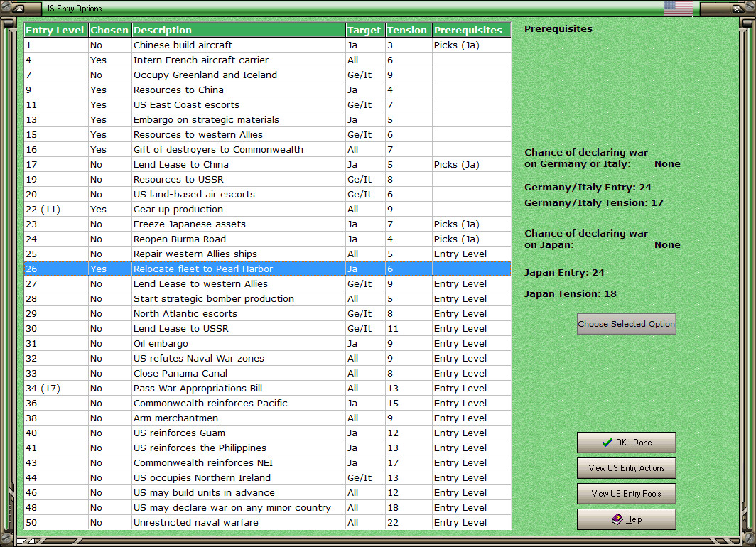Select US East Coast escorts row

pos(268,104)
